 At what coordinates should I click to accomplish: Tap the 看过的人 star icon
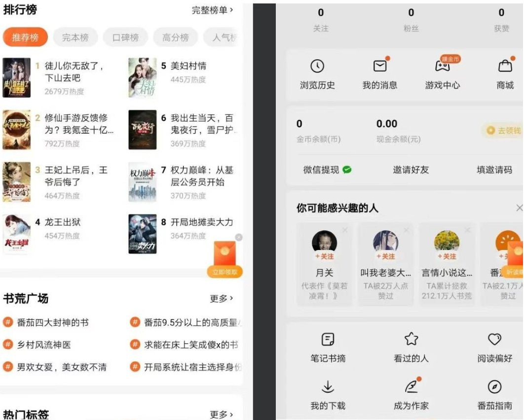(411, 339)
